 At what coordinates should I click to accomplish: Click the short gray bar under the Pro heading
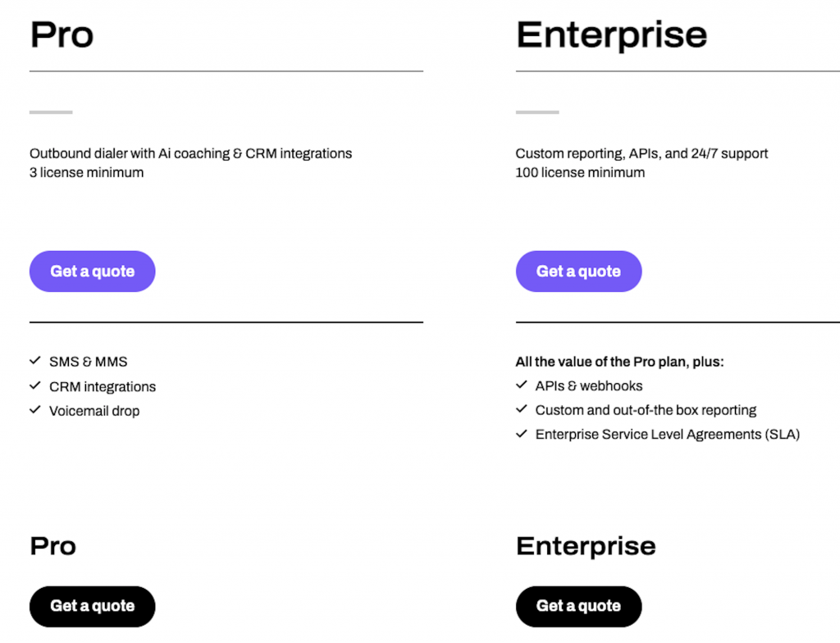pyautogui.click(x=51, y=112)
